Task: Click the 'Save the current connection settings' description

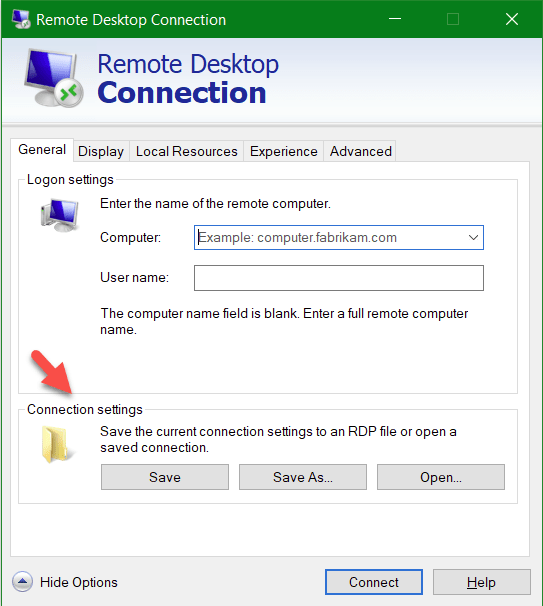Action: pos(278,439)
